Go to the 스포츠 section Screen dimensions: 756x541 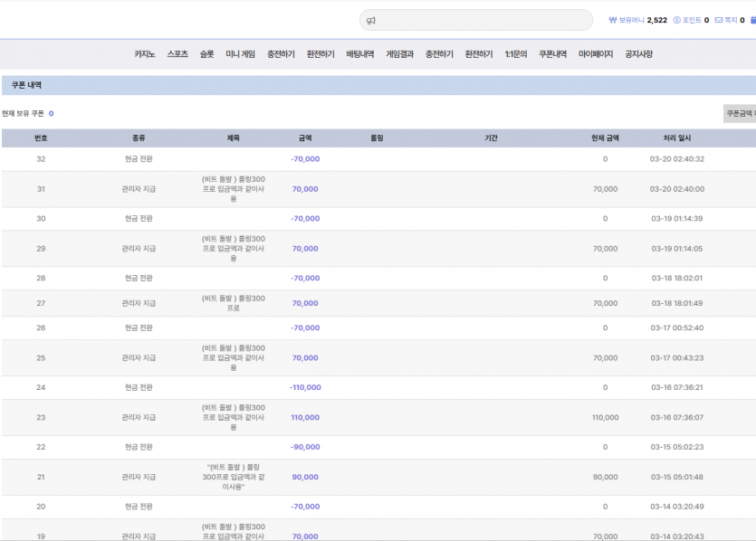pyautogui.click(x=177, y=54)
